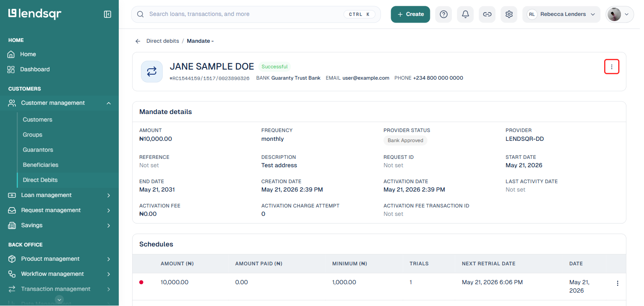Viewport: 644px width, 306px height.
Task: Open the schedule row three-dot menu
Action: pyautogui.click(x=618, y=283)
